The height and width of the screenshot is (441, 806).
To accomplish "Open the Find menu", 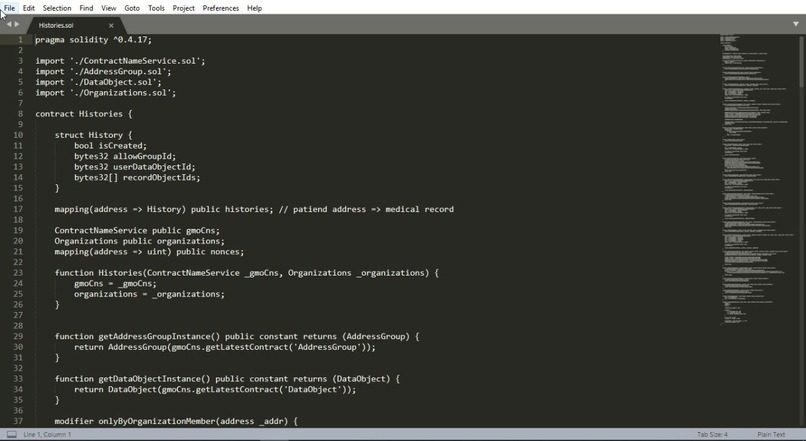I will (x=86, y=8).
